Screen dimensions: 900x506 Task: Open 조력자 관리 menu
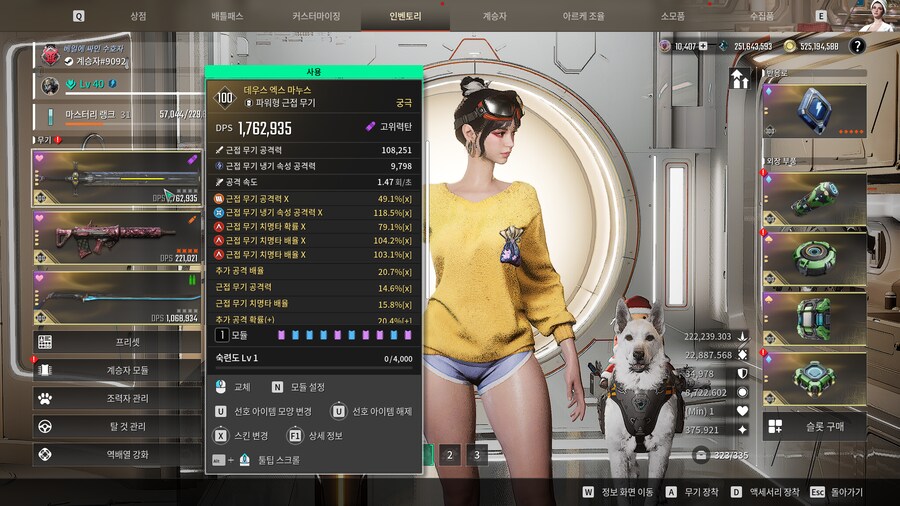pyautogui.click(x=117, y=398)
